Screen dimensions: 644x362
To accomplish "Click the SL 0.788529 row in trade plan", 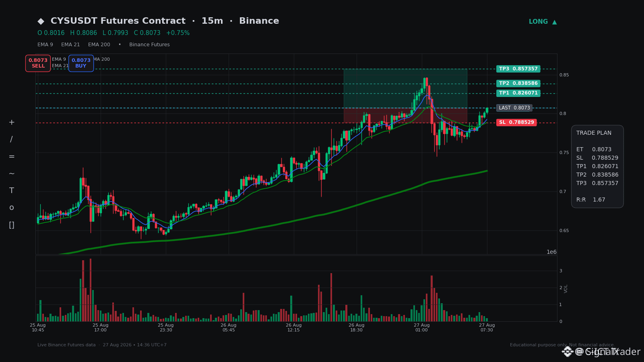I will point(597,158).
